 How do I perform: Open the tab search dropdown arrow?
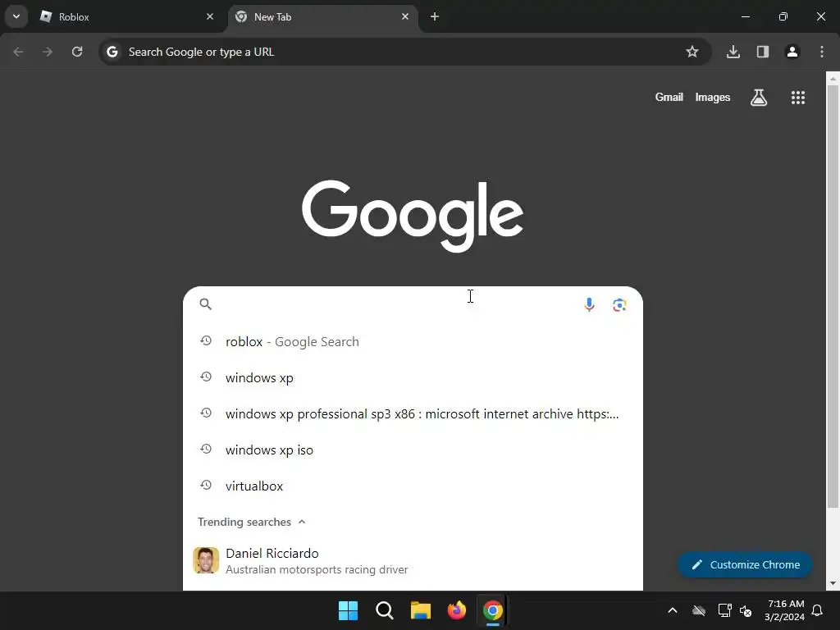pyautogui.click(x=16, y=16)
